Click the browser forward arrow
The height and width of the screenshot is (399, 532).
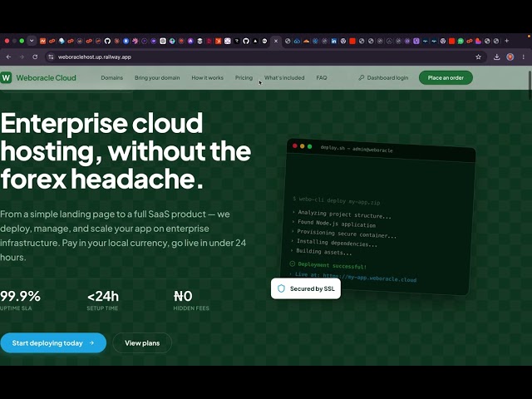pyautogui.click(x=22, y=57)
